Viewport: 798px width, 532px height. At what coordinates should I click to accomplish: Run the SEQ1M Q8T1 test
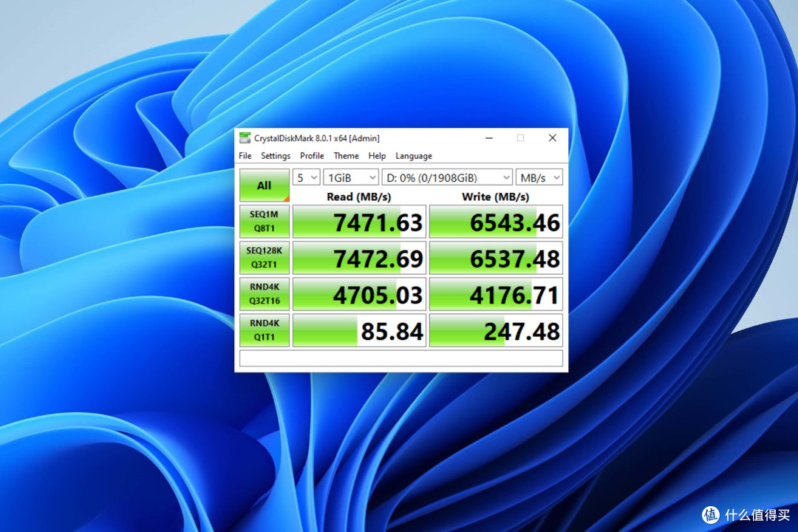[265, 222]
